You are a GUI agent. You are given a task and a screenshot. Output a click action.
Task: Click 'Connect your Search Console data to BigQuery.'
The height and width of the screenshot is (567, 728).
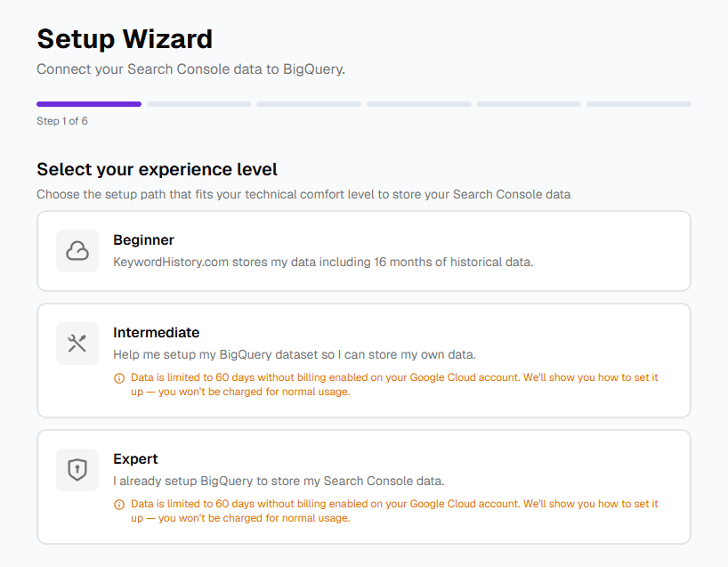coord(190,69)
